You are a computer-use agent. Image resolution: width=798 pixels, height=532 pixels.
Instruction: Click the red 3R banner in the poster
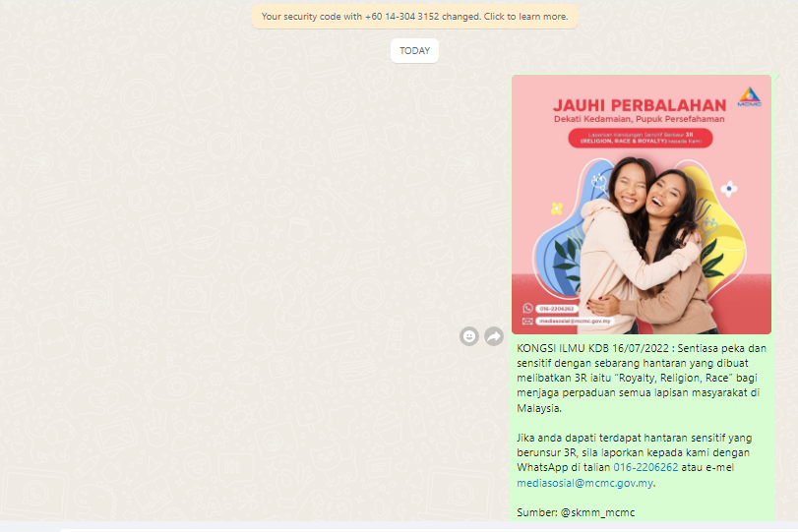click(639, 139)
